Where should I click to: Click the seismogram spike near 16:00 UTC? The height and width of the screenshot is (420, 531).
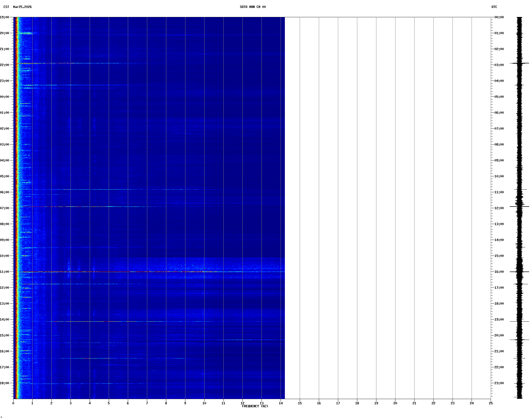tap(519, 272)
